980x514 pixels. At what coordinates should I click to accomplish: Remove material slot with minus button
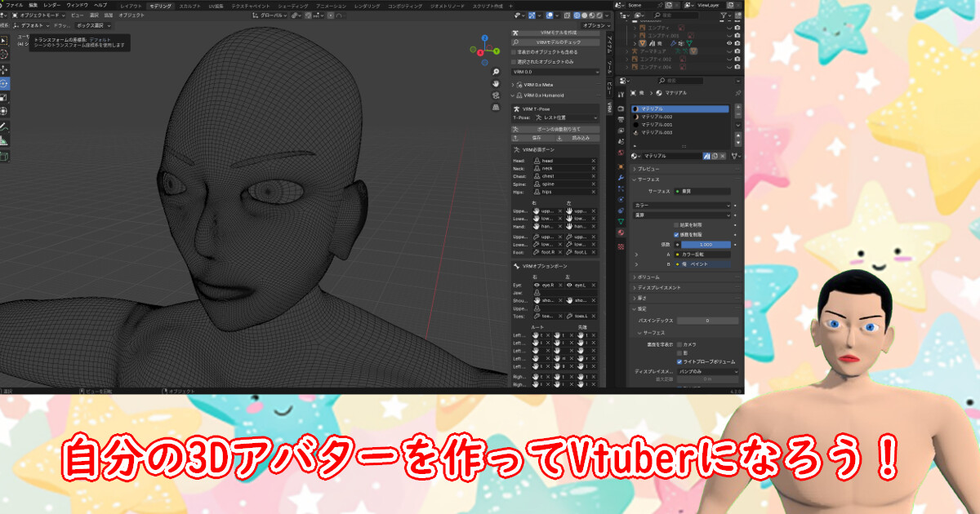pyautogui.click(x=738, y=115)
